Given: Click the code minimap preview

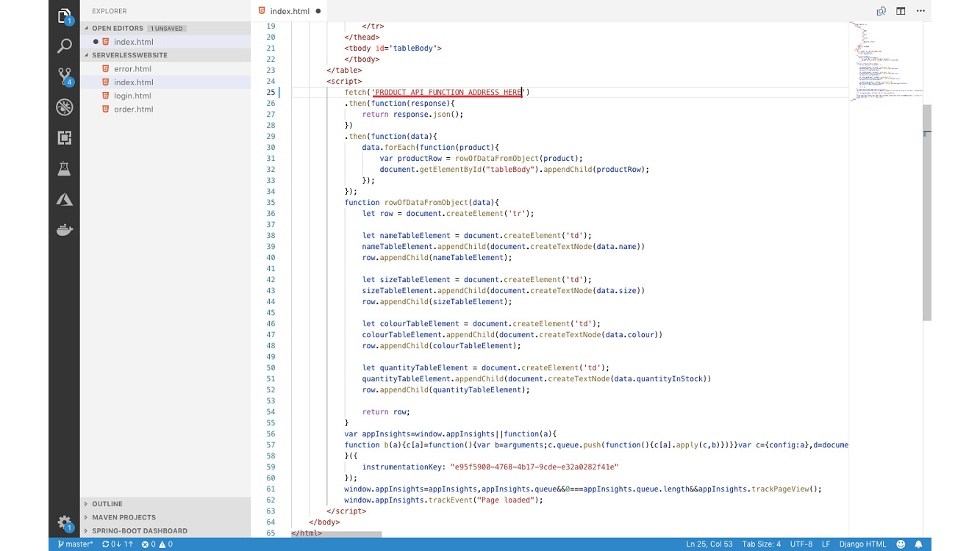Looking at the screenshot, I should pos(884,62).
